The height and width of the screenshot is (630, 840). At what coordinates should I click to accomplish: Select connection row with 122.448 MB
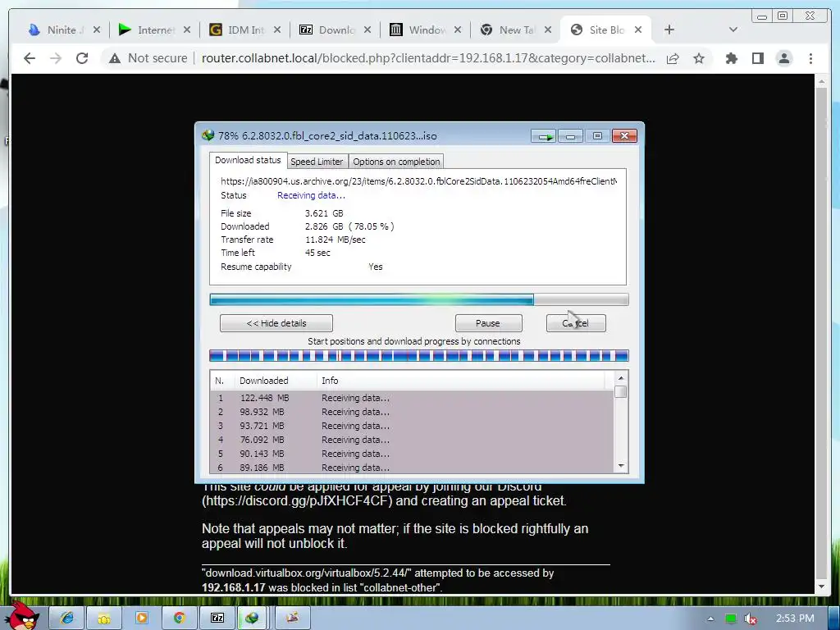[412, 398]
